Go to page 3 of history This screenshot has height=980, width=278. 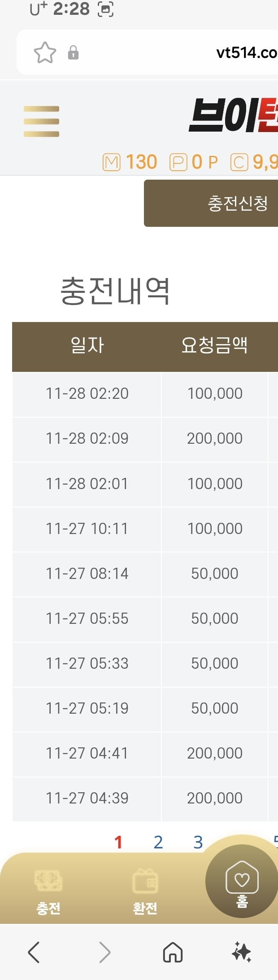[x=198, y=842]
